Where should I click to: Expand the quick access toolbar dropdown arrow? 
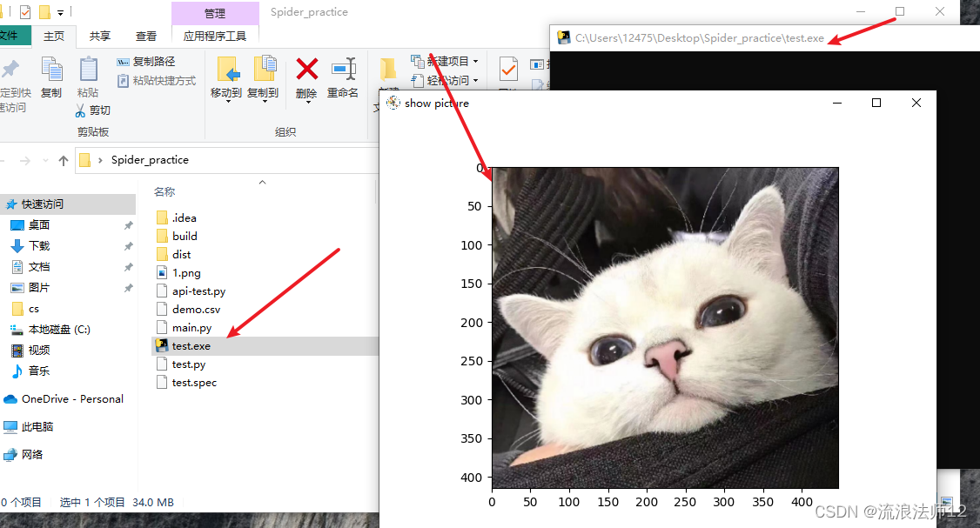click(61, 12)
